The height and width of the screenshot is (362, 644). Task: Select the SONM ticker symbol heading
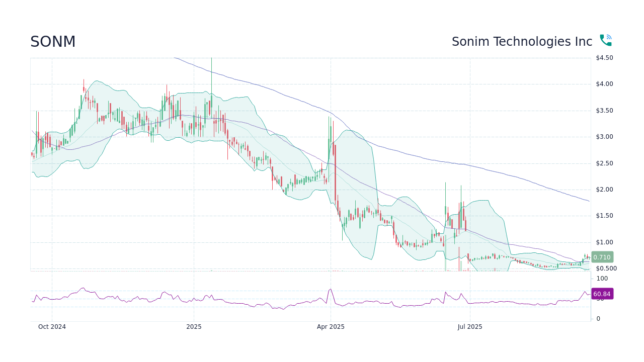coord(53,41)
